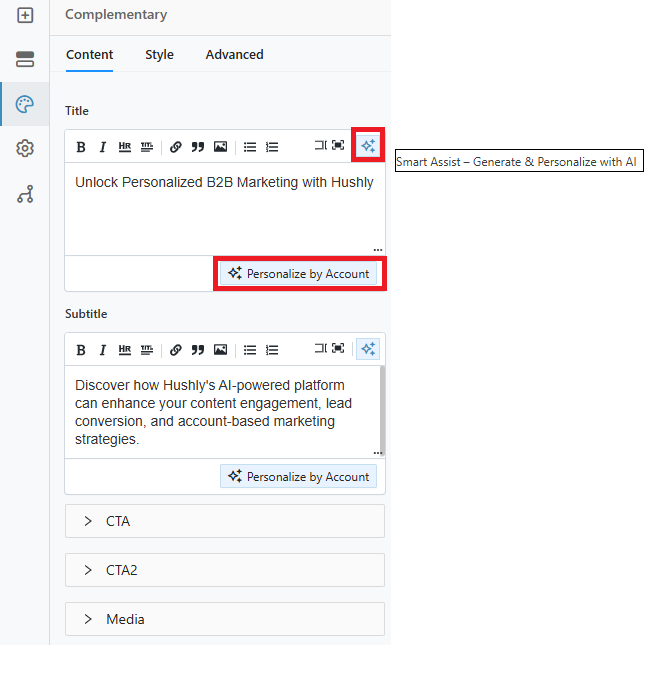Viewport: 653px width, 686px height.
Task: Click the Title field label
Action: click(77, 111)
